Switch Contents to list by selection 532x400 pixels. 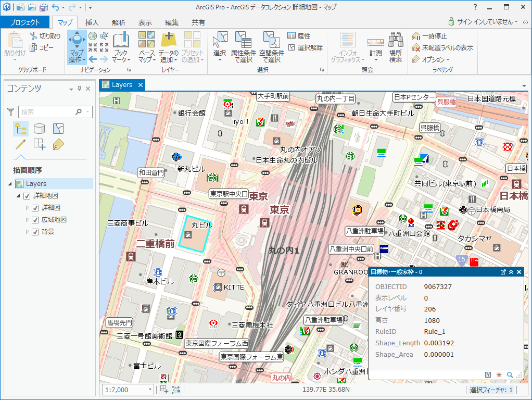[x=58, y=129]
